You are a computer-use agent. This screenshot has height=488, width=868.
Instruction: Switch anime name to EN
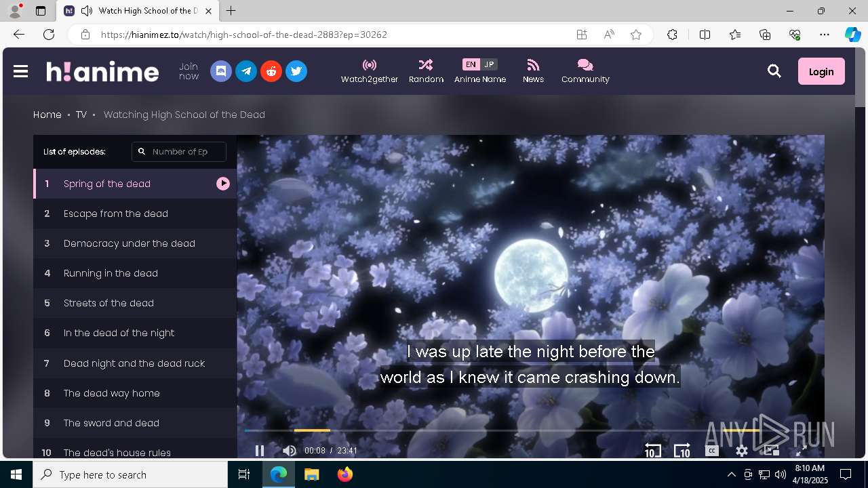pyautogui.click(x=471, y=64)
